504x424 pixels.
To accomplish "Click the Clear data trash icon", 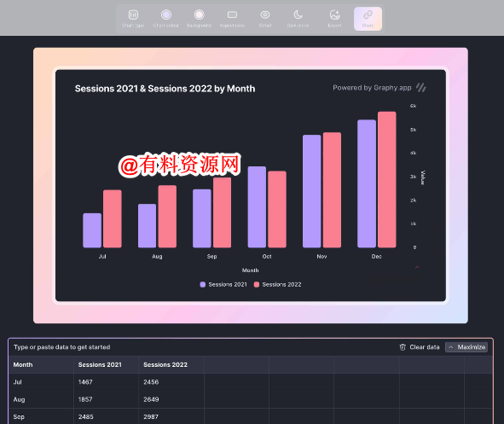I will 403,347.
